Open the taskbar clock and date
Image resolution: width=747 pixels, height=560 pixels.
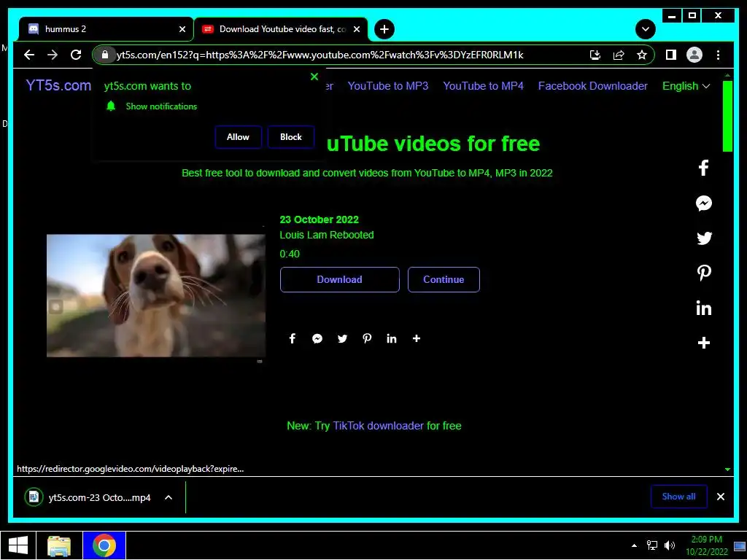click(x=706, y=545)
